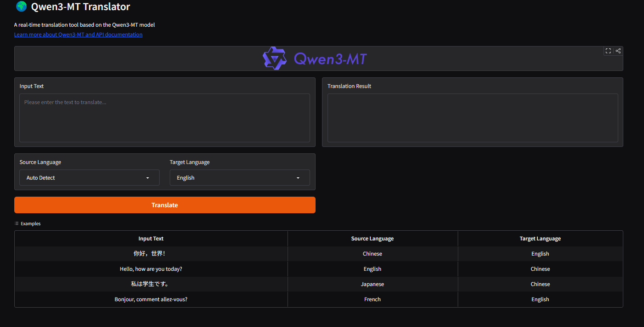This screenshot has height=327, width=644.
Task: Click the Examples label text
Action: pyautogui.click(x=30, y=224)
